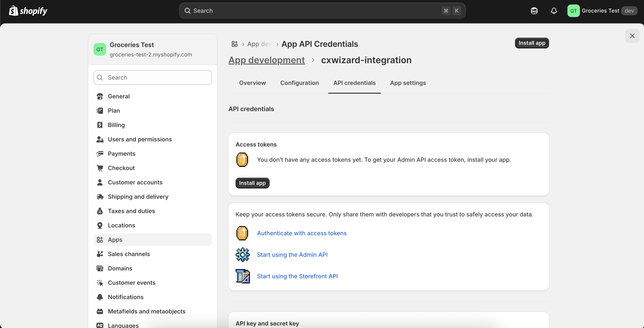Click the coin icon beside Authenticate with access tokens
The width and height of the screenshot is (644, 328).
point(242,233)
